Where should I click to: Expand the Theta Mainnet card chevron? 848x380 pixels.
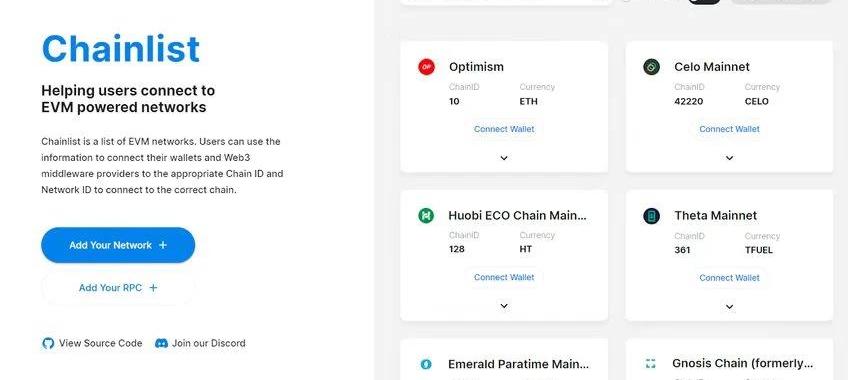click(x=729, y=307)
